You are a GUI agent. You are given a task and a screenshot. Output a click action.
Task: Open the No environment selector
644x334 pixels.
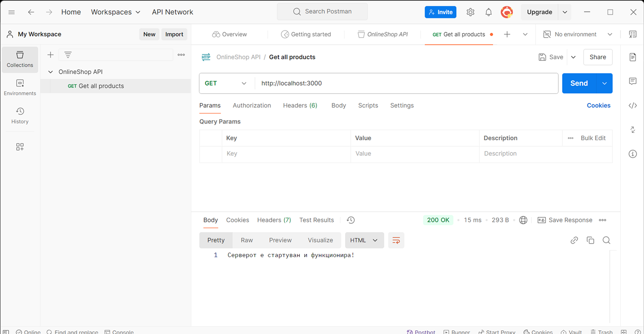pos(578,34)
